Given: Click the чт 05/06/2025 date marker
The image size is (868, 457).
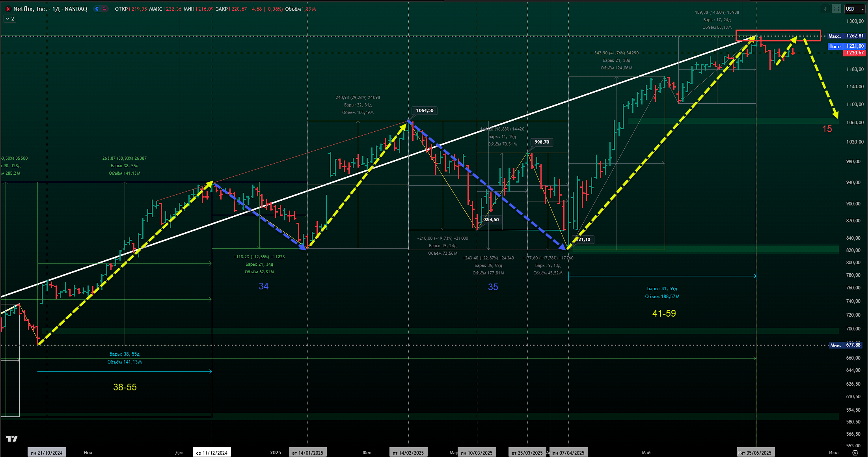Looking at the screenshot, I should (756, 453).
